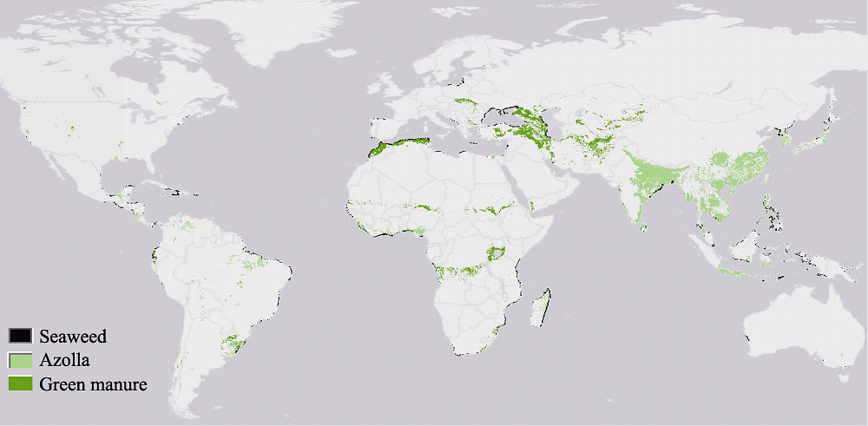The width and height of the screenshot is (868, 426).
Task: Select the "Azolla" legend label
Action: click(x=64, y=360)
